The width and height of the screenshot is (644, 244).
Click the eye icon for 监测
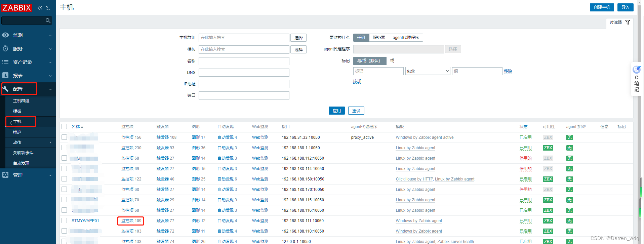pyautogui.click(x=5, y=35)
